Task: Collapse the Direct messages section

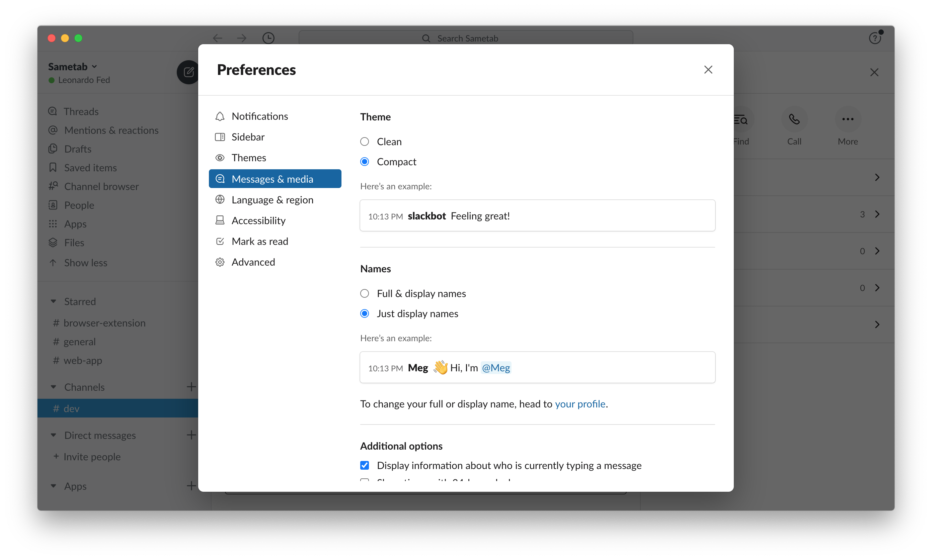Action: tap(54, 435)
